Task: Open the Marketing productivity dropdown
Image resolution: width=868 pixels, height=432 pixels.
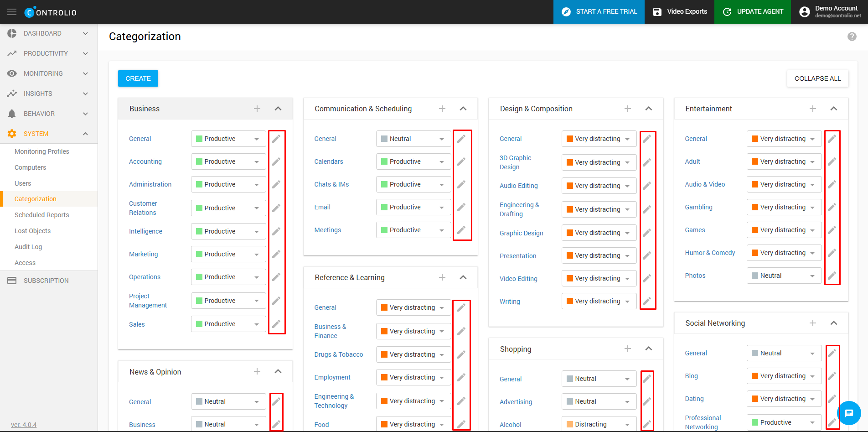Action: point(228,254)
